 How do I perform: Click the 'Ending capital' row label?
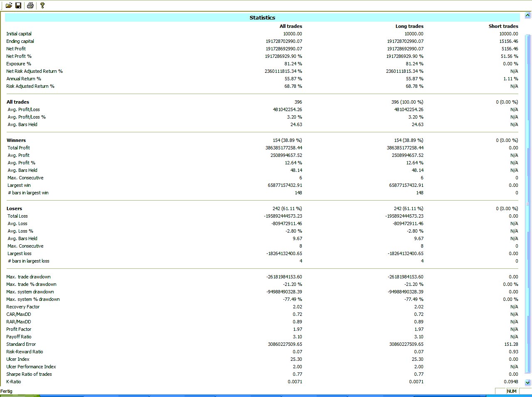[x=20, y=41]
